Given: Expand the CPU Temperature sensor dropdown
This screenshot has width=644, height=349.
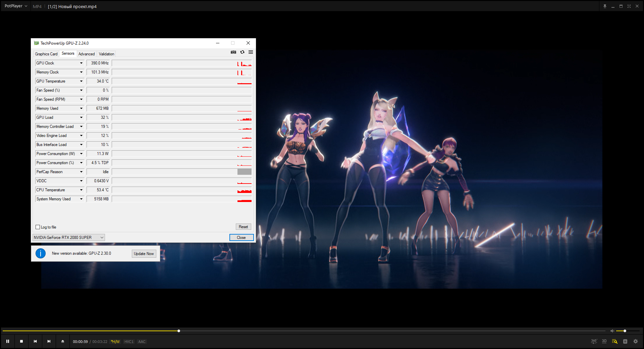Looking at the screenshot, I should click(81, 190).
